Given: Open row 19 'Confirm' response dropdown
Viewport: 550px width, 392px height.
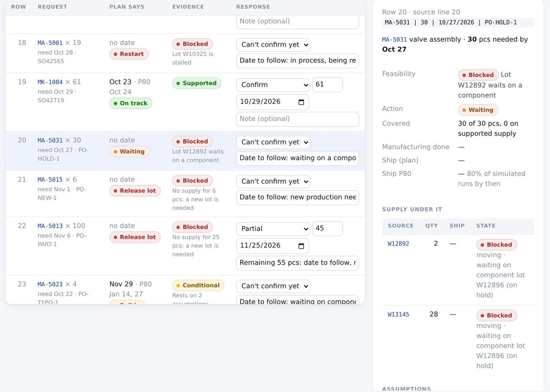Looking at the screenshot, I should (x=273, y=85).
